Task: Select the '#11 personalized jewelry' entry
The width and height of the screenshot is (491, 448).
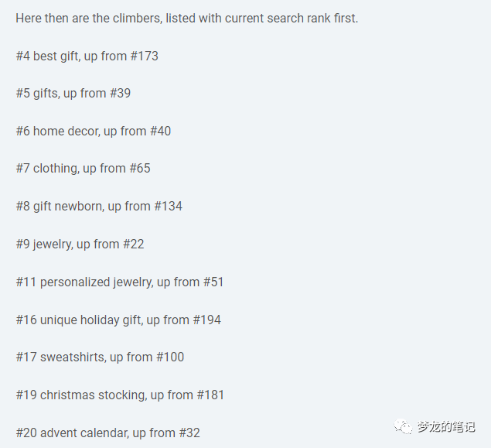Action: (120, 282)
